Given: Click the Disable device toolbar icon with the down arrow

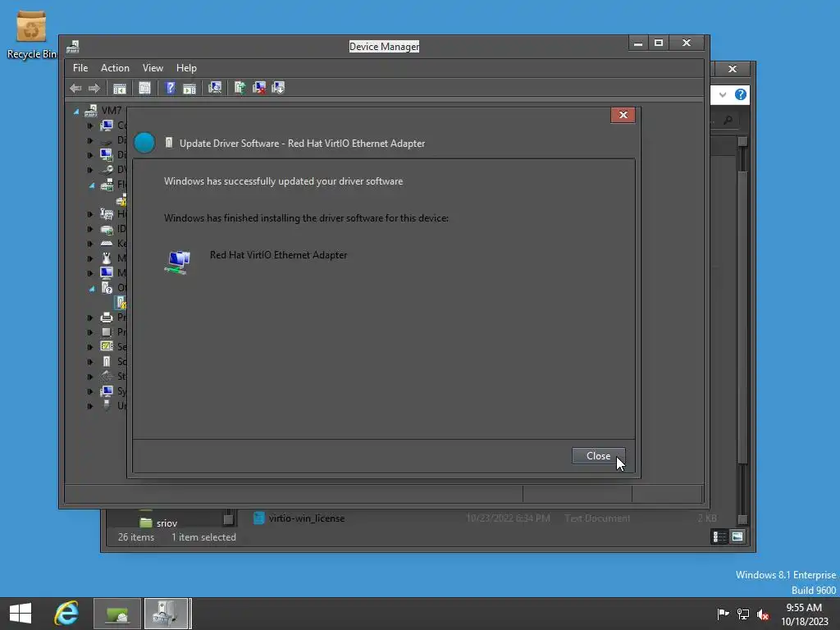Looking at the screenshot, I should click(278, 88).
